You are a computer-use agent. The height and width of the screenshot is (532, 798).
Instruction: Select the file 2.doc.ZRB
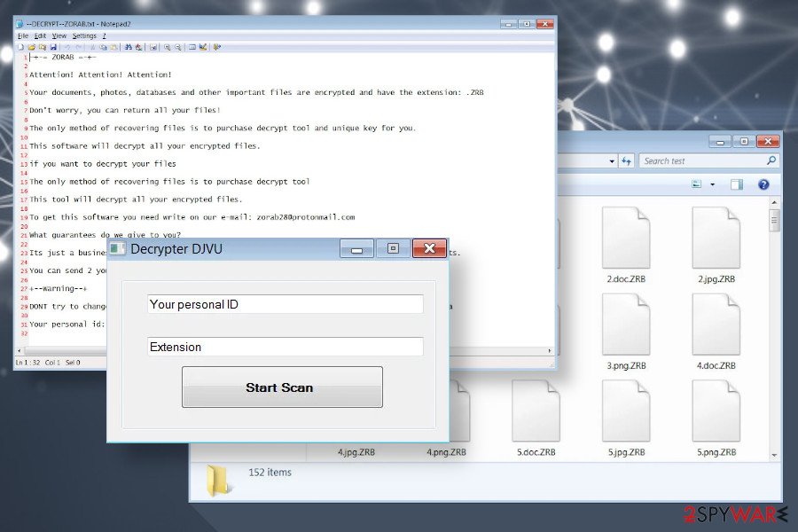coord(626,245)
